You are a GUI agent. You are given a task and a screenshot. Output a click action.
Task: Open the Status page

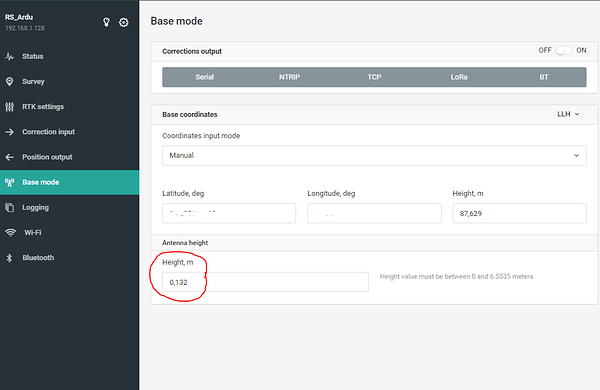(69, 57)
